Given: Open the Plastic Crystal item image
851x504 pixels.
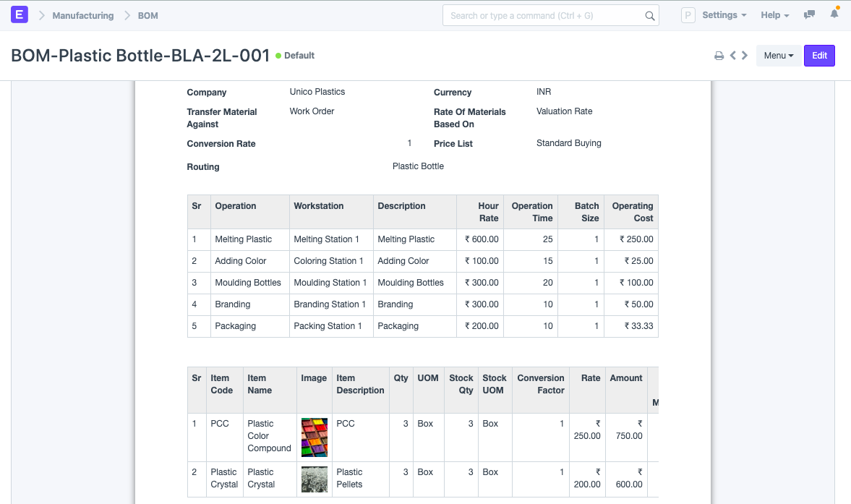Looking at the screenshot, I should (x=314, y=479).
